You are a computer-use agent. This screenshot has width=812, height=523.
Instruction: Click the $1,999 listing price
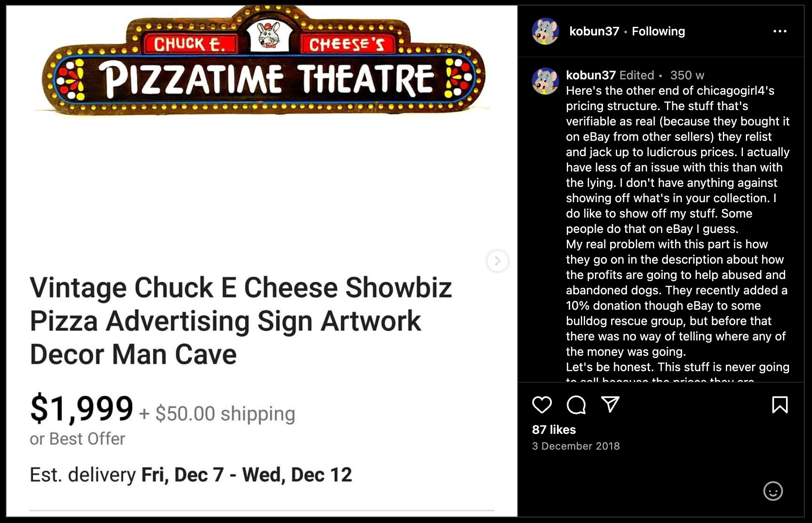[81, 409]
